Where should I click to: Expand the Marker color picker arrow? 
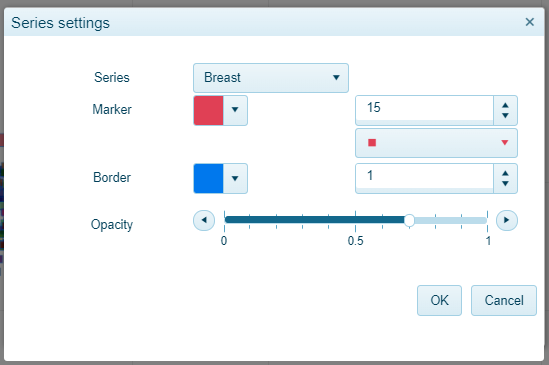point(235,110)
